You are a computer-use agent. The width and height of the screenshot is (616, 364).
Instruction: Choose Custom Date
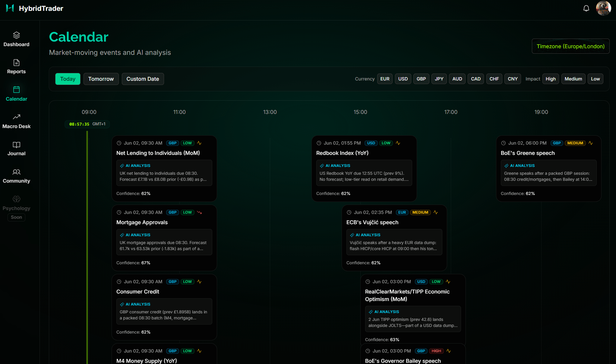point(143,79)
